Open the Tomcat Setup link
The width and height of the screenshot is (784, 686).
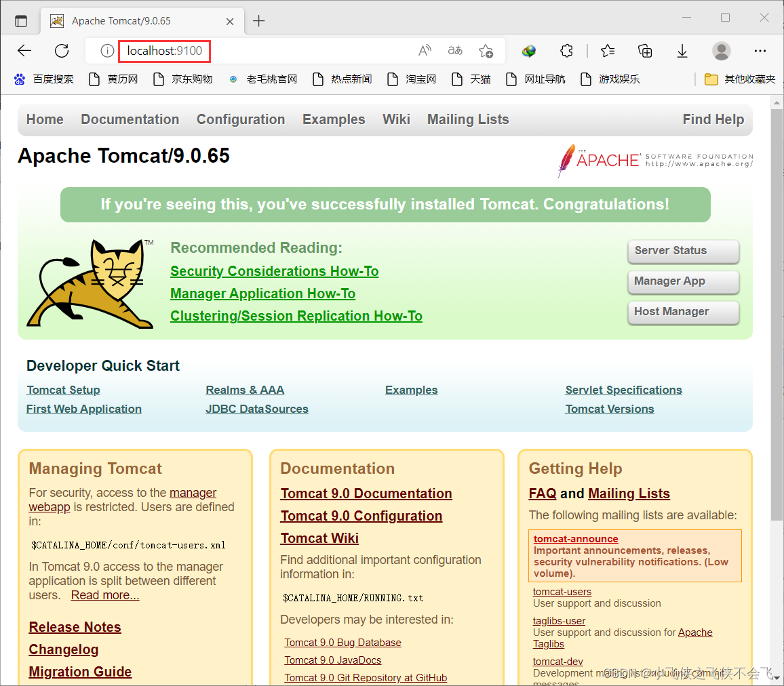[x=63, y=390]
